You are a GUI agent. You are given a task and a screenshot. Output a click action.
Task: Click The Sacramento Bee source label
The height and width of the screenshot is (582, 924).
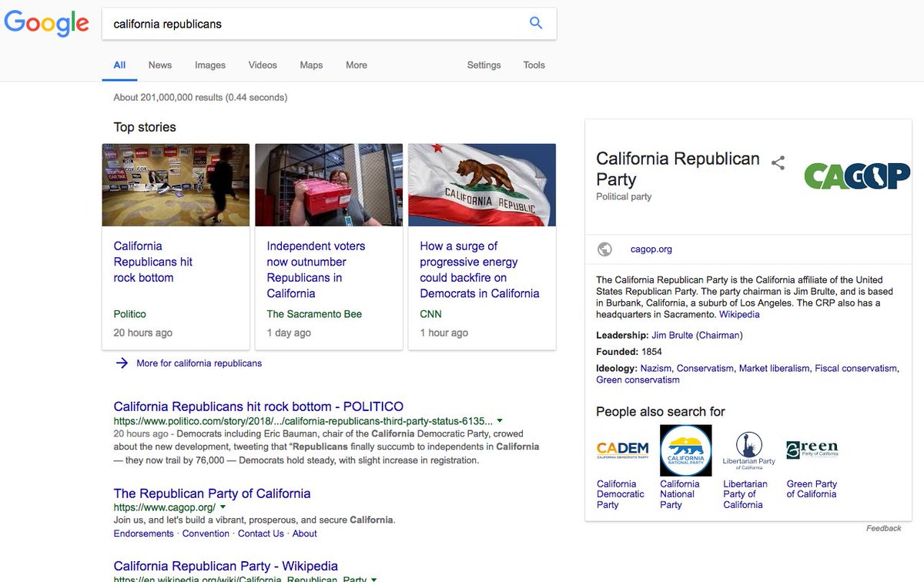click(x=314, y=314)
